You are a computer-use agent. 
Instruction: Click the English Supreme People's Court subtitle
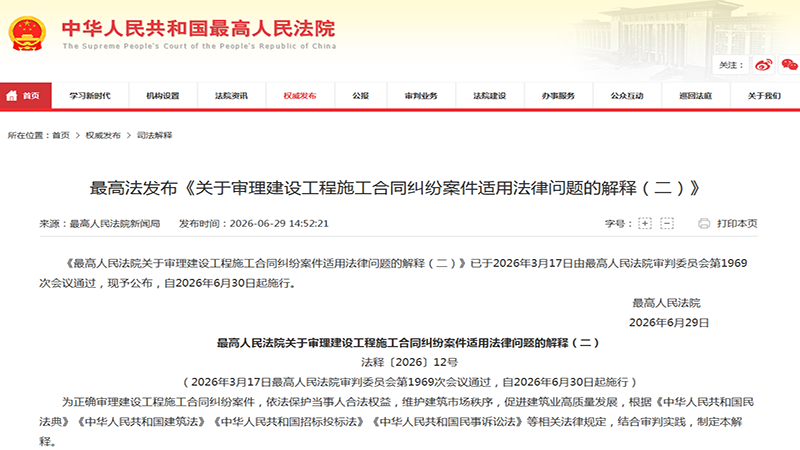[x=199, y=46]
